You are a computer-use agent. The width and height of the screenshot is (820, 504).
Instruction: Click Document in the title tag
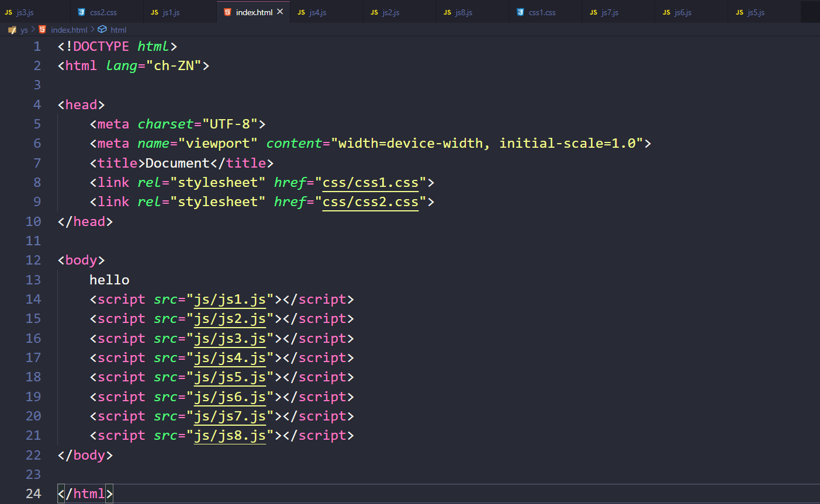tap(177, 163)
